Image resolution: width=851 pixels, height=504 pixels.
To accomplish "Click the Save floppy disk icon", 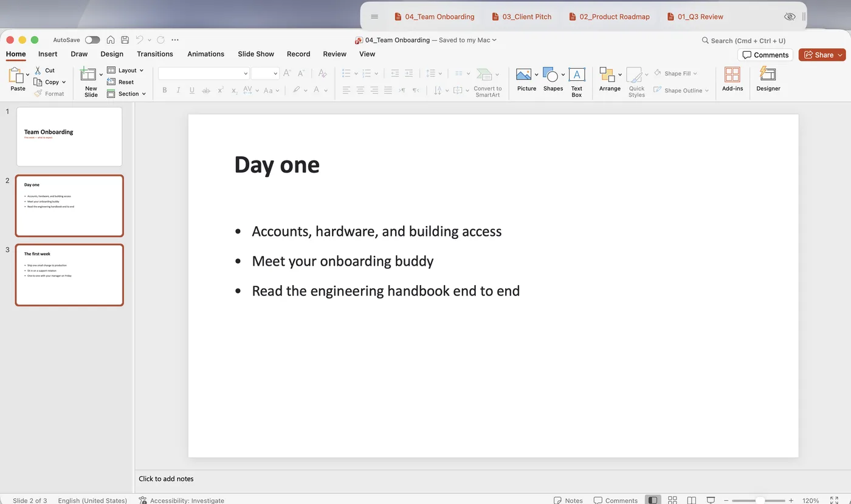I will (x=125, y=40).
